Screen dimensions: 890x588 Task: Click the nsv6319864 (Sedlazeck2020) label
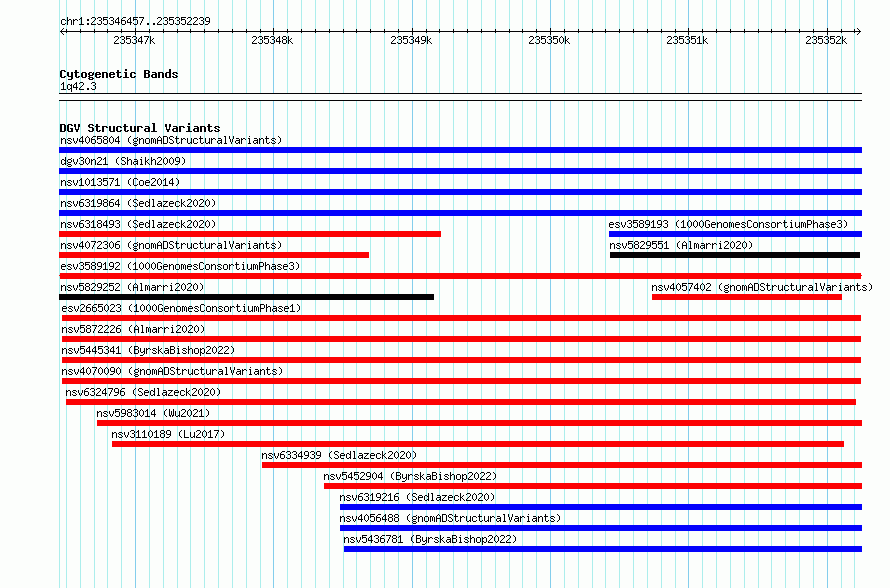(x=138, y=203)
